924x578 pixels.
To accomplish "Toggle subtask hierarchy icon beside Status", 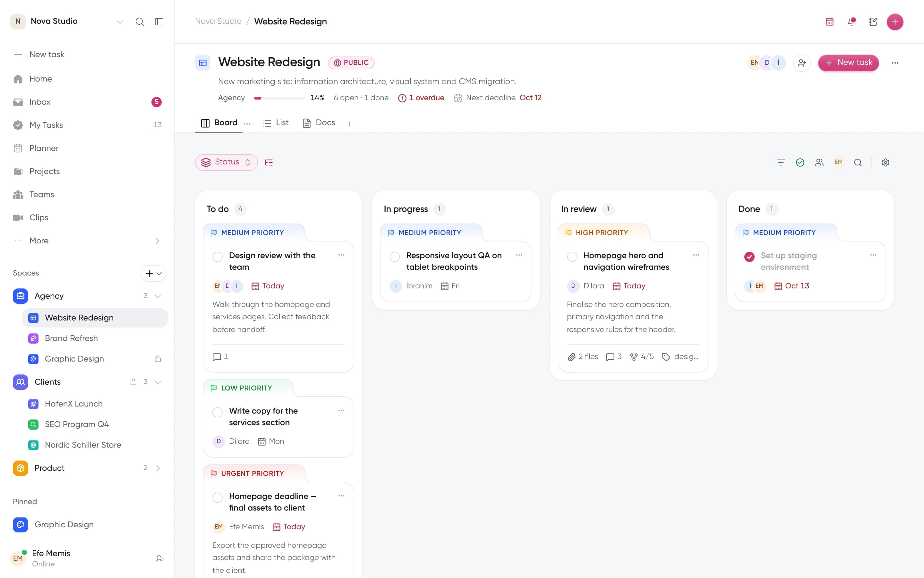I will 269,162.
